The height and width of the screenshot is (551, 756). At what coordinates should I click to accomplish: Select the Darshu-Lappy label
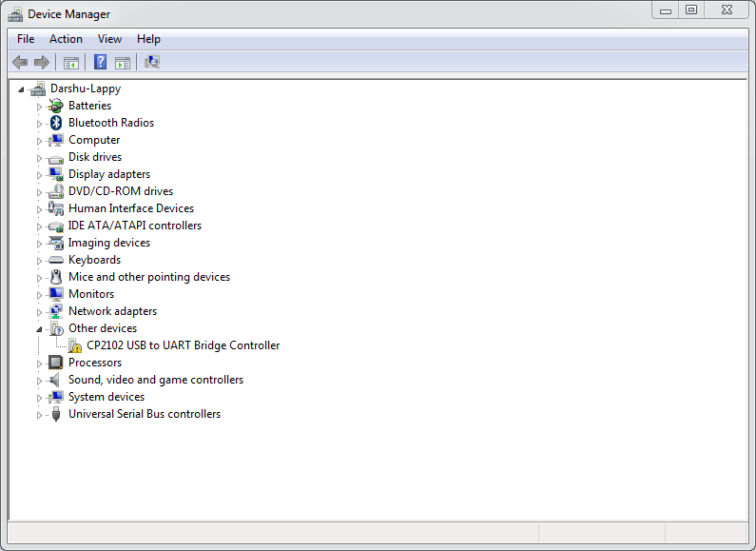coord(86,89)
